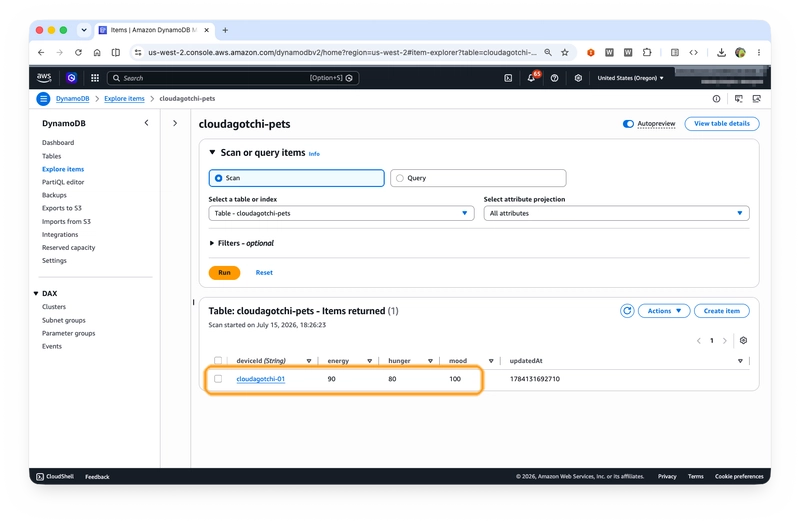This screenshot has width=800, height=523.
Task: Open table preferences gear icon
Action: (x=743, y=340)
